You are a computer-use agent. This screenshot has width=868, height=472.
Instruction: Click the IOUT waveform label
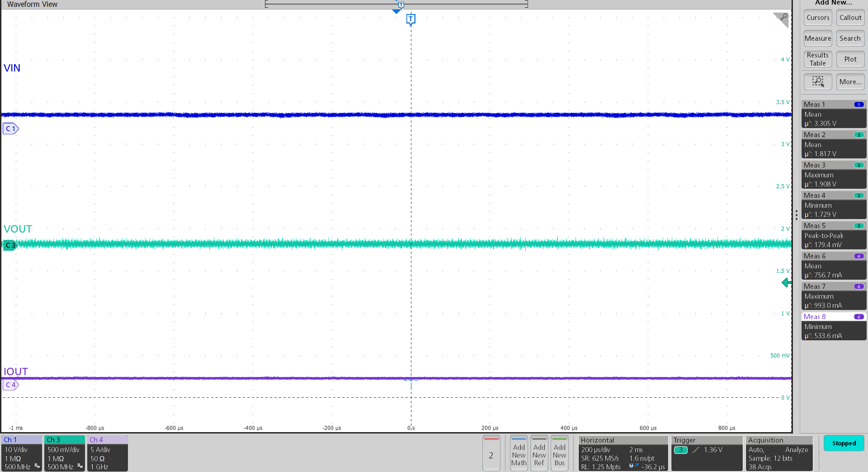[x=16, y=372]
